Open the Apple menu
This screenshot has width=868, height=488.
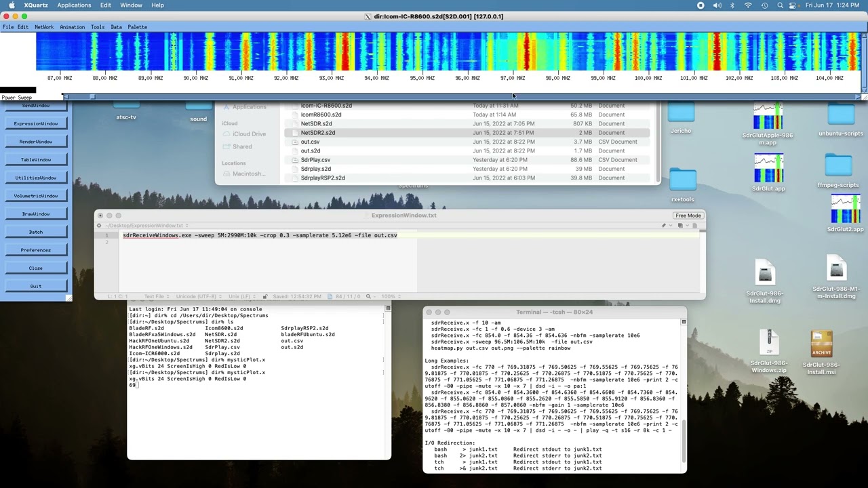(x=12, y=5)
